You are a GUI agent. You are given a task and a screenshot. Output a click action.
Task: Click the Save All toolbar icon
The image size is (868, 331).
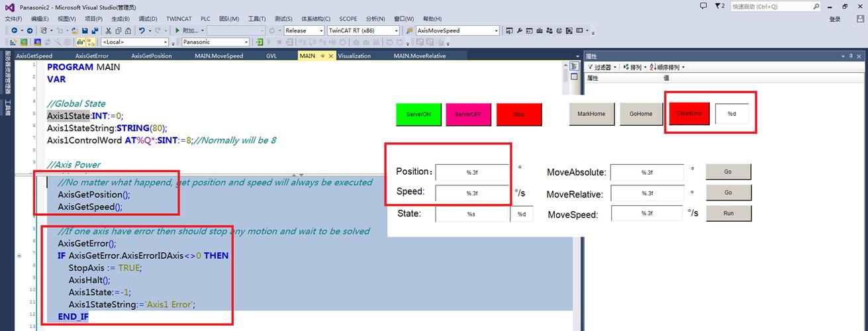(95, 30)
